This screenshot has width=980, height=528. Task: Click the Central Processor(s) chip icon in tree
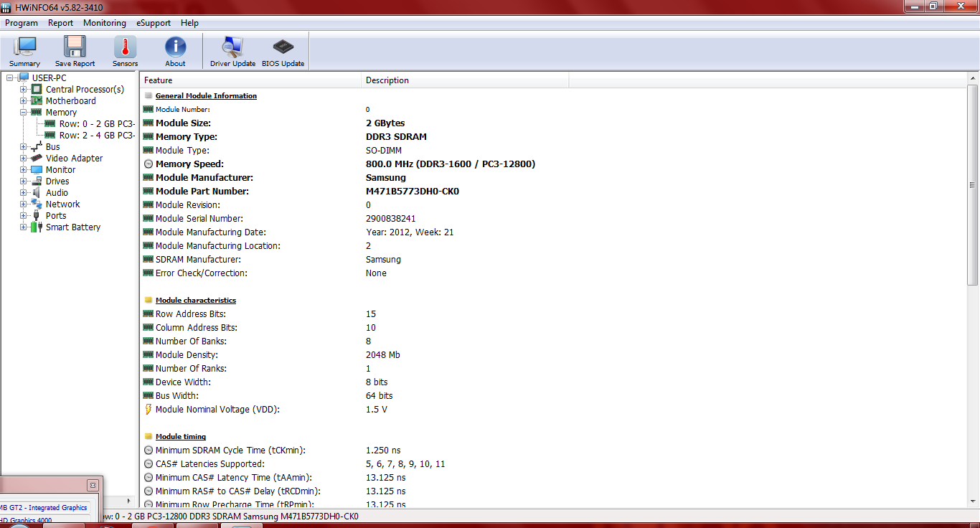point(37,89)
